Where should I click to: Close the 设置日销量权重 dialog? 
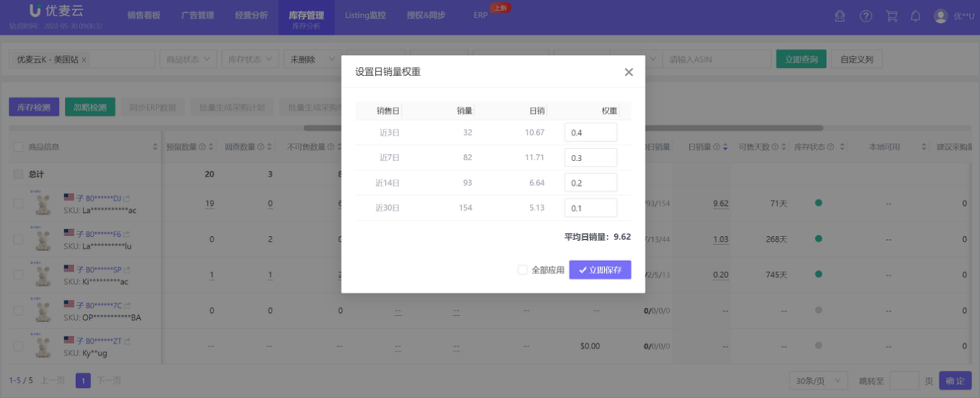[629, 72]
